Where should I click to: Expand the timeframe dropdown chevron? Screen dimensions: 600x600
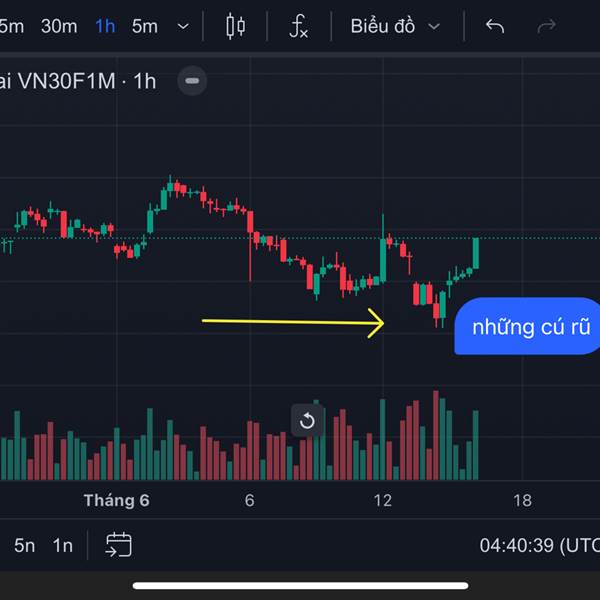click(x=183, y=26)
